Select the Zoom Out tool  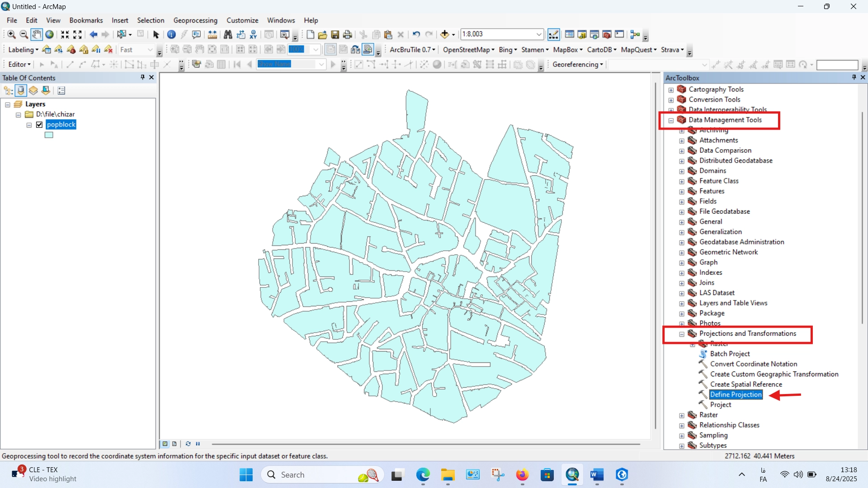coord(24,34)
